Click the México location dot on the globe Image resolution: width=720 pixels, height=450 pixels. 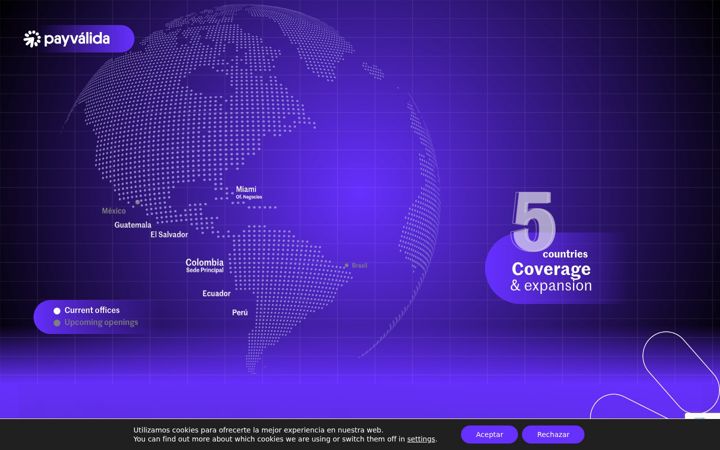pos(137,202)
